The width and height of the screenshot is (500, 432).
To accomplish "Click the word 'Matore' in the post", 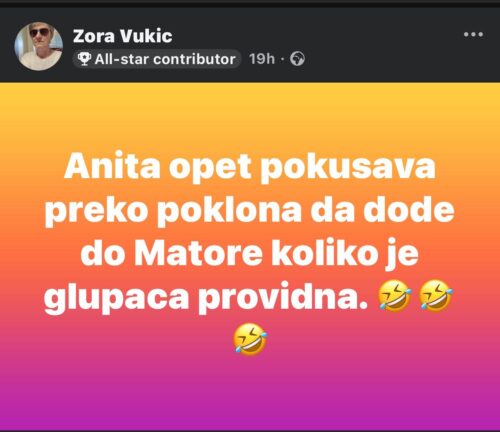I will click(x=199, y=253).
